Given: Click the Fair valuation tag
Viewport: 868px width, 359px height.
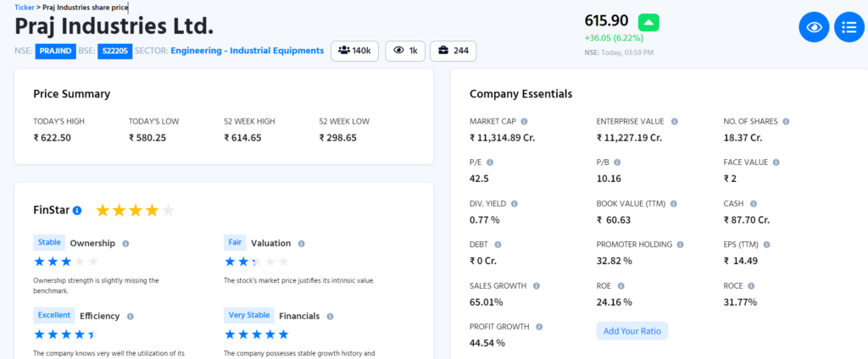Looking at the screenshot, I should (235, 242).
